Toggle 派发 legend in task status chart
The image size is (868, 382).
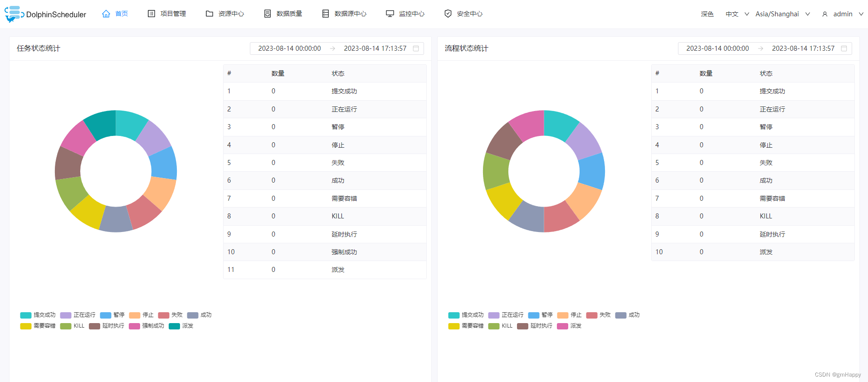coord(181,326)
